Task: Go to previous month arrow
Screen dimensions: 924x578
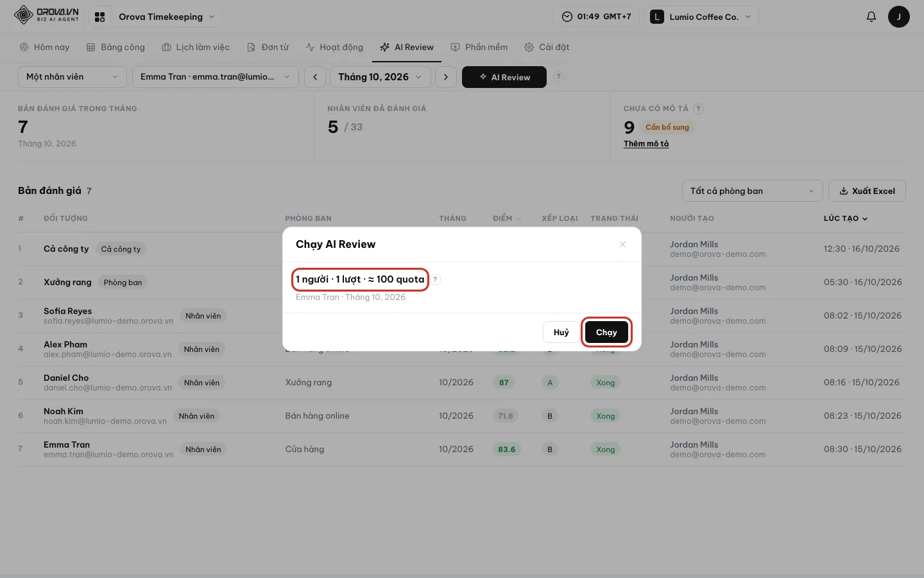Action: (315, 77)
